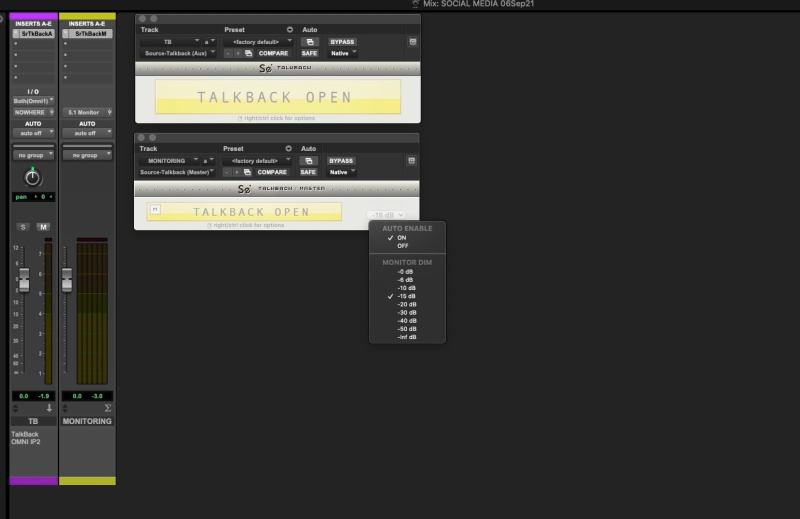This screenshot has width=800, height=519.
Task: Click the F1 key icon in Talkback Master
Action: coord(155,209)
